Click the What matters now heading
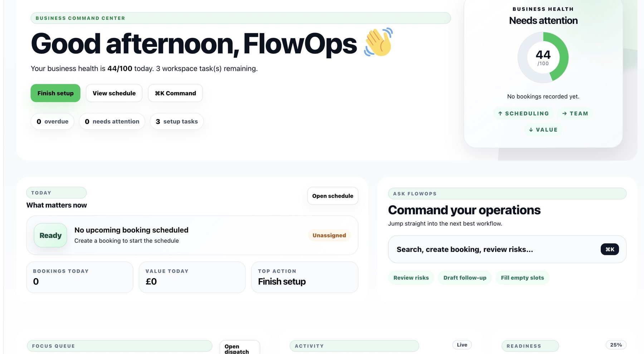The image size is (644, 354). 57,205
